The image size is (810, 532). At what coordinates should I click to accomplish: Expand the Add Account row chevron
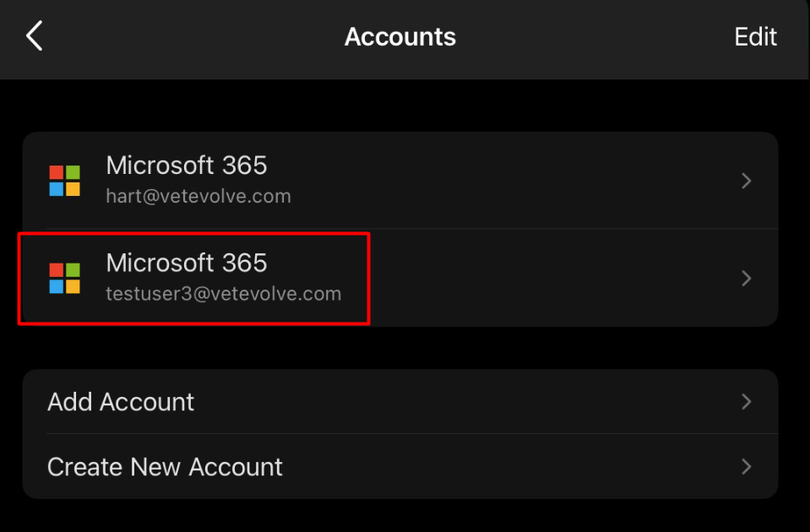click(x=746, y=401)
